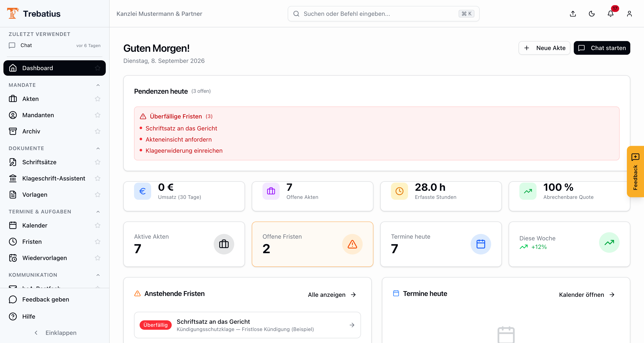
Task: Star the Akten menu entry
Action: 97,99
